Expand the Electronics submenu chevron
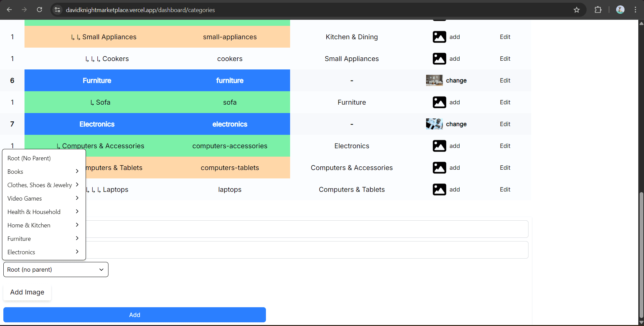 (x=77, y=252)
